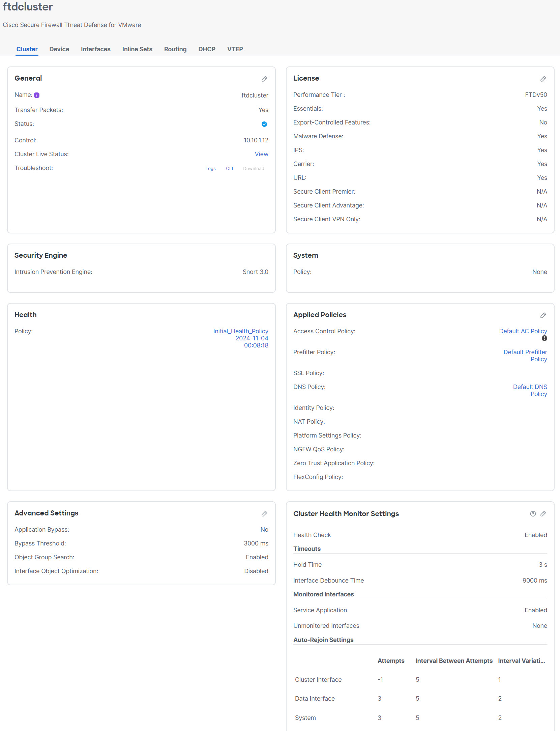Screen dimensions: 560x731
Task: Edit Cluster Health Monitor Settings pencil icon
Action: [543, 514]
